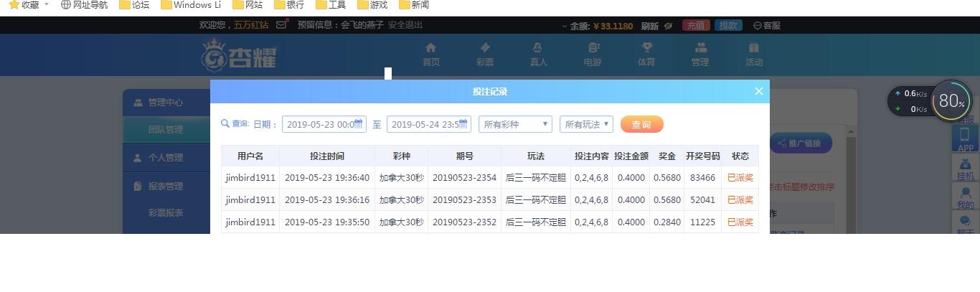980x292 pixels.
Task: Click the 投注时间 column header
Action: [x=327, y=156]
